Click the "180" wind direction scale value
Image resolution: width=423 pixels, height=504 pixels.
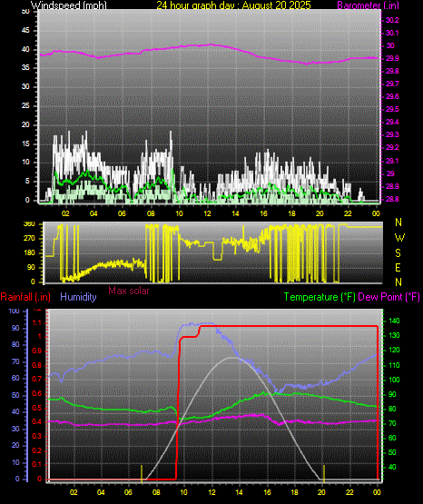pyautogui.click(x=29, y=253)
